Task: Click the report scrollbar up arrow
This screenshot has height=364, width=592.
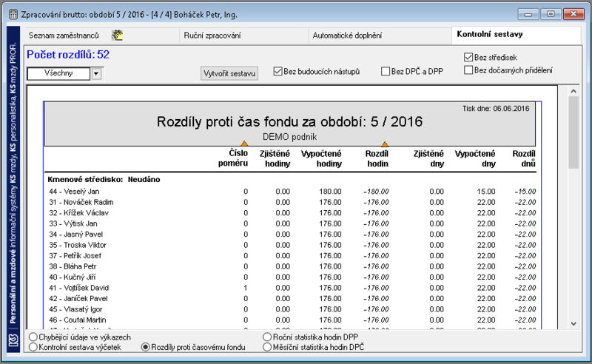Action: tap(573, 91)
